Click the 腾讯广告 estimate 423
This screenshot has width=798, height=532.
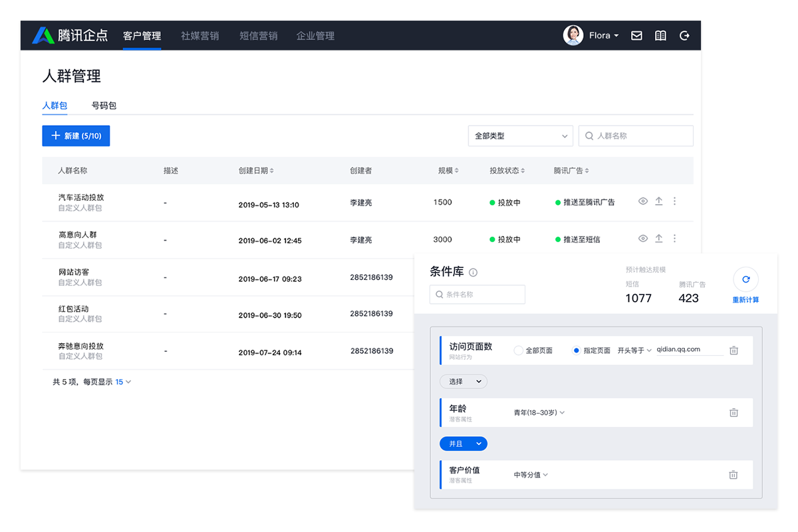688,299
